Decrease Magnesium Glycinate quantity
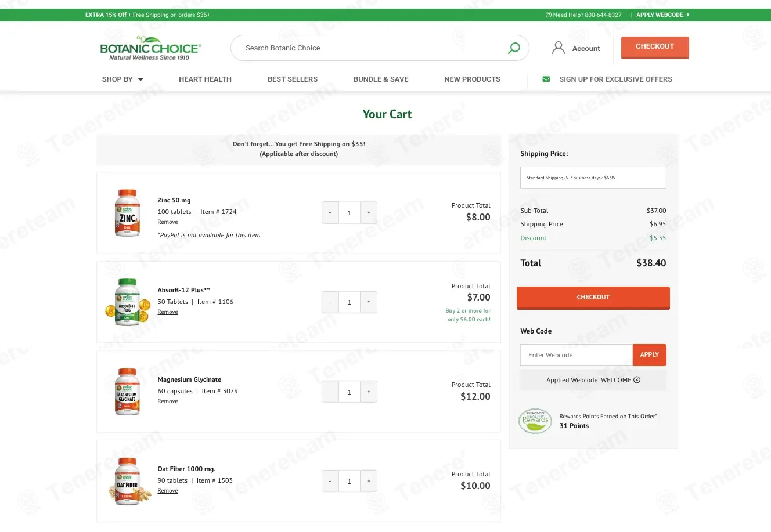This screenshot has height=532, width=771. click(330, 392)
